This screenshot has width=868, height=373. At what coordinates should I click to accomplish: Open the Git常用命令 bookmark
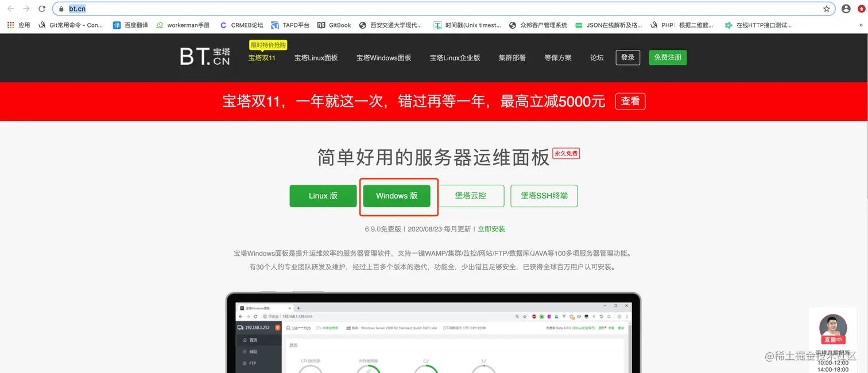coord(70,25)
